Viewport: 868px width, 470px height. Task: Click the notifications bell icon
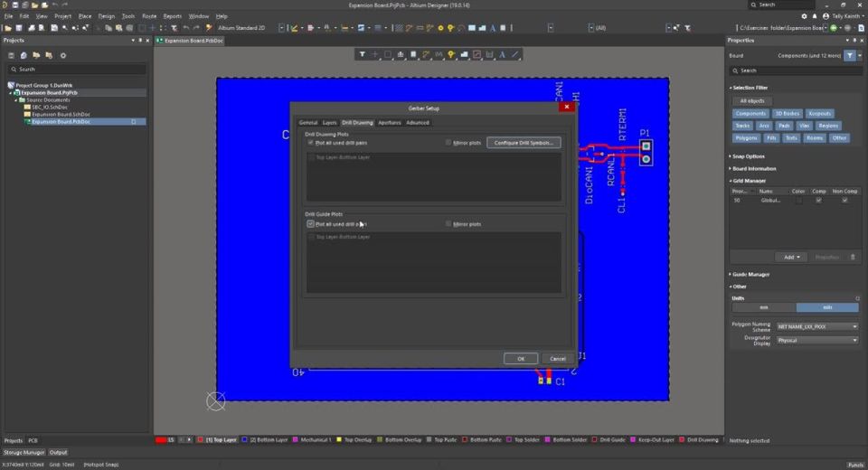point(815,16)
